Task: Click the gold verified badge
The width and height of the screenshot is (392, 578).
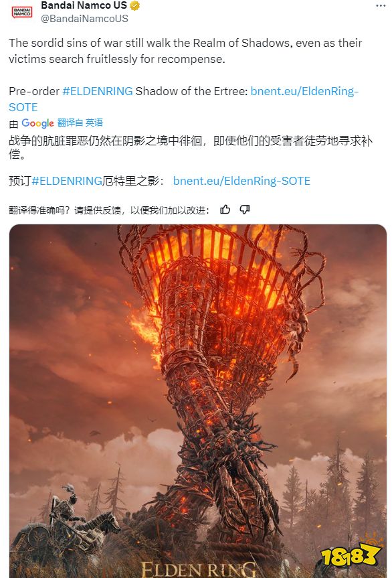Action: (x=135, y=5)
